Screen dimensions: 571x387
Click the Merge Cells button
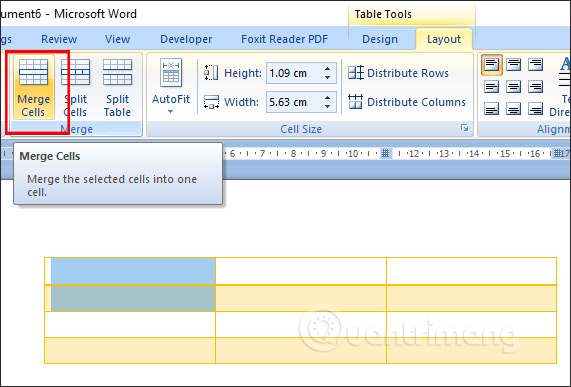[x=34, y=87]
